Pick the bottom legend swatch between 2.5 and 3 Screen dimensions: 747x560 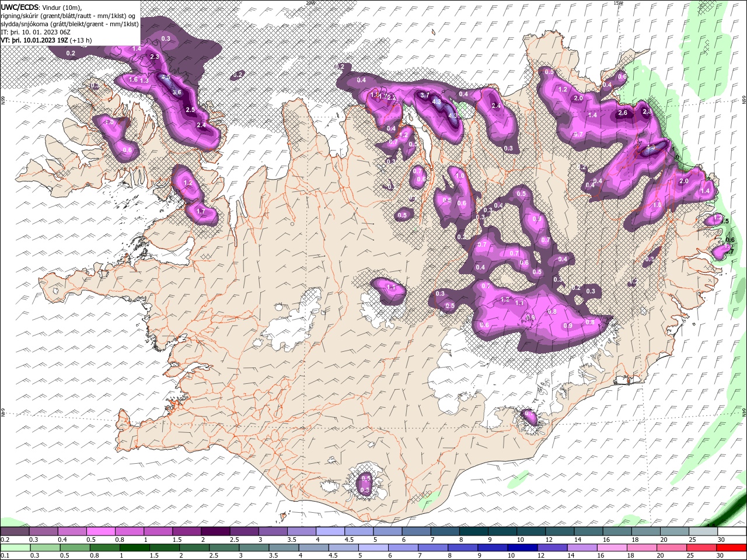(x=224, y=548)
